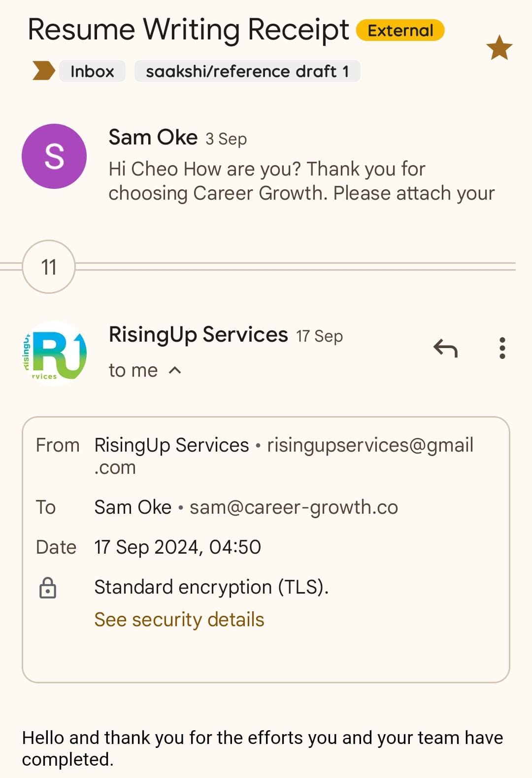Click the reply arrow icon
532x778 pixels.
pos(445,348)
